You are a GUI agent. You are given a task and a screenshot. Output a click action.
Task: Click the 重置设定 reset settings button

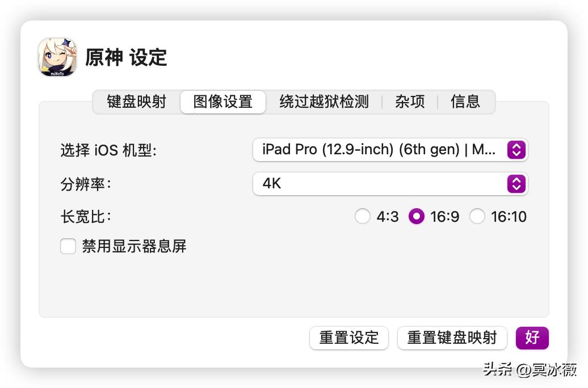[348, 338]
